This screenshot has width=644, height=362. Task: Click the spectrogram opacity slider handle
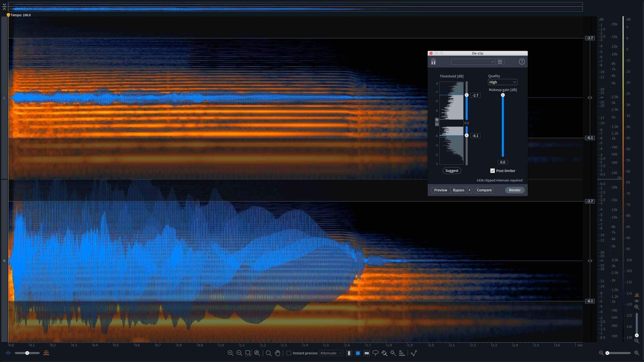(27, 353)
